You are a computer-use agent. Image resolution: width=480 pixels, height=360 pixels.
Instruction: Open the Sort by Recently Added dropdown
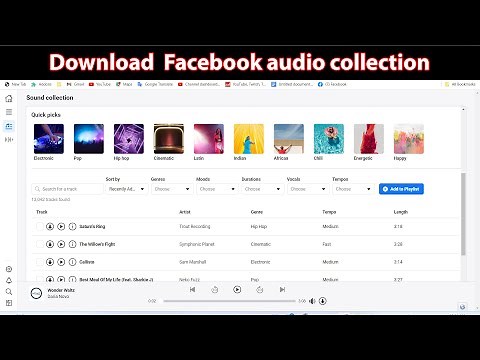tap(126, 189)
